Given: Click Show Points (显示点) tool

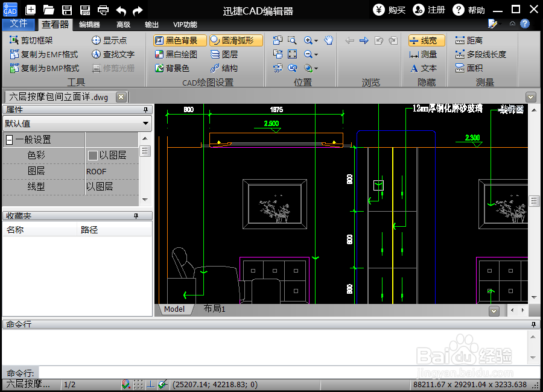Looking at the screenshot, I should (109, 40).
